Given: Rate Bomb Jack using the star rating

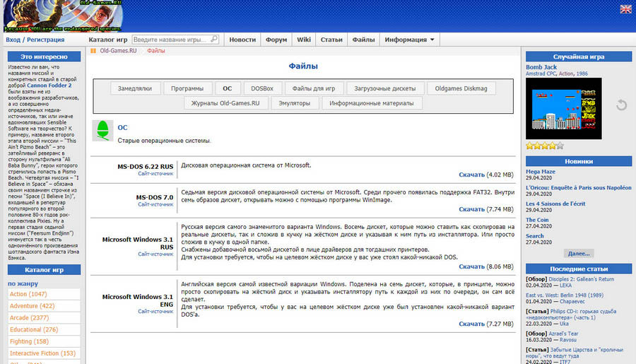Looking at the screenshot, I should [544, 146].
